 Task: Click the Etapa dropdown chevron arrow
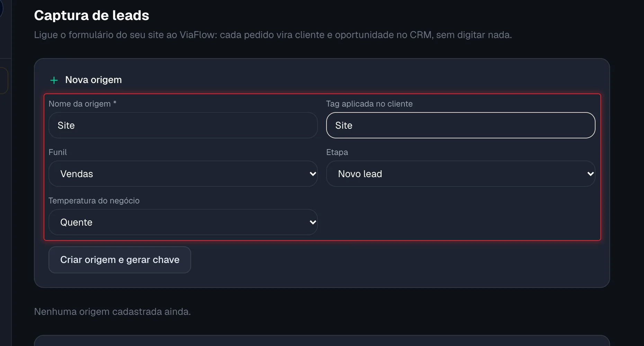[x=590, y=174]
